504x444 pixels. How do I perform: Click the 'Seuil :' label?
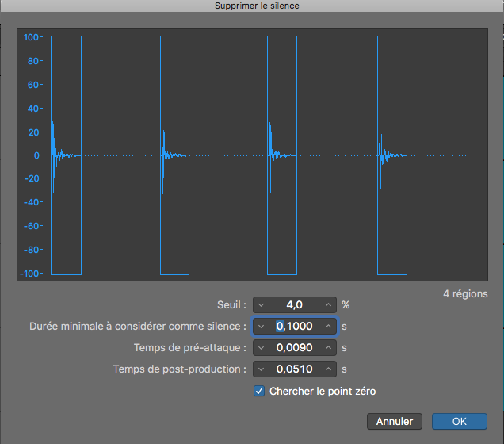click(x=231, y=304)
